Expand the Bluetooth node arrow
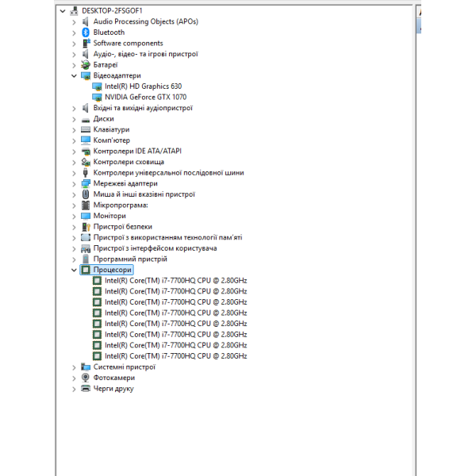The height and width of the screenshot is (476, 476). 74,33
